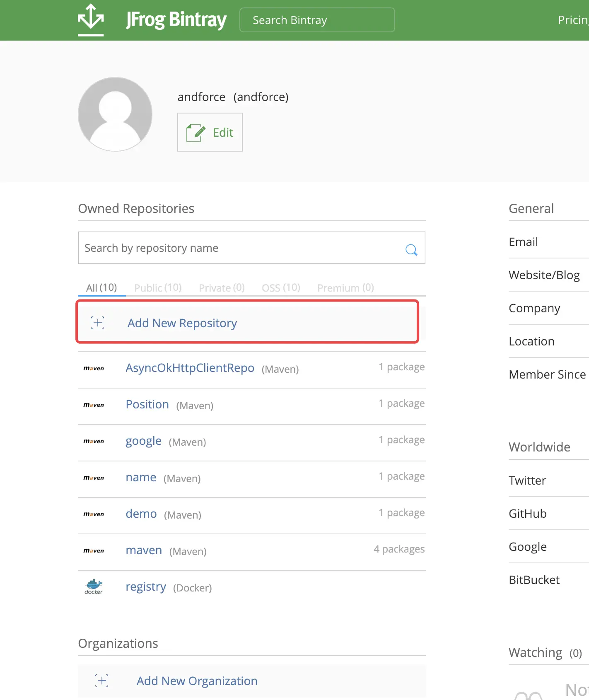Click the repository search magnifier icon
This screenshot has height=700, width=589.
411,249
